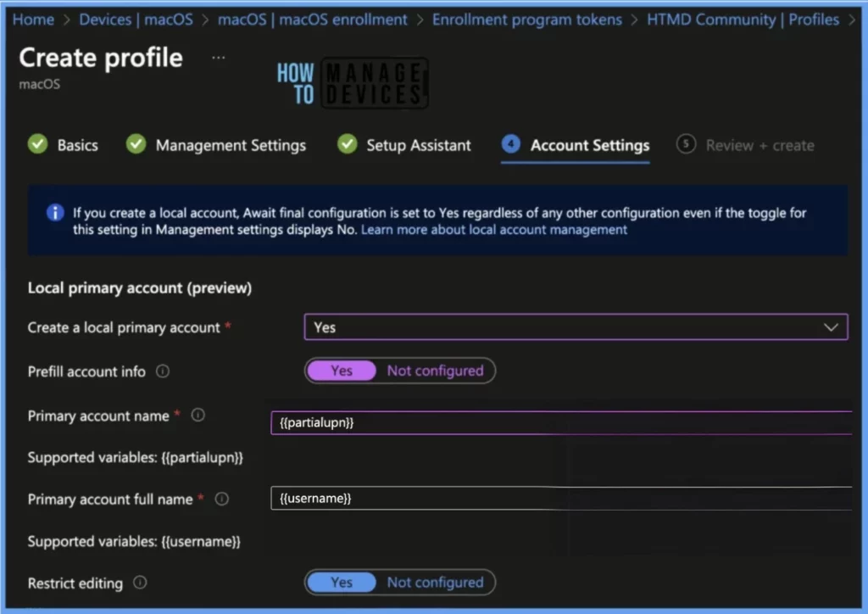Click the info icon beside Primary account full name
This screenshot has height=614, width=868.
222,500
